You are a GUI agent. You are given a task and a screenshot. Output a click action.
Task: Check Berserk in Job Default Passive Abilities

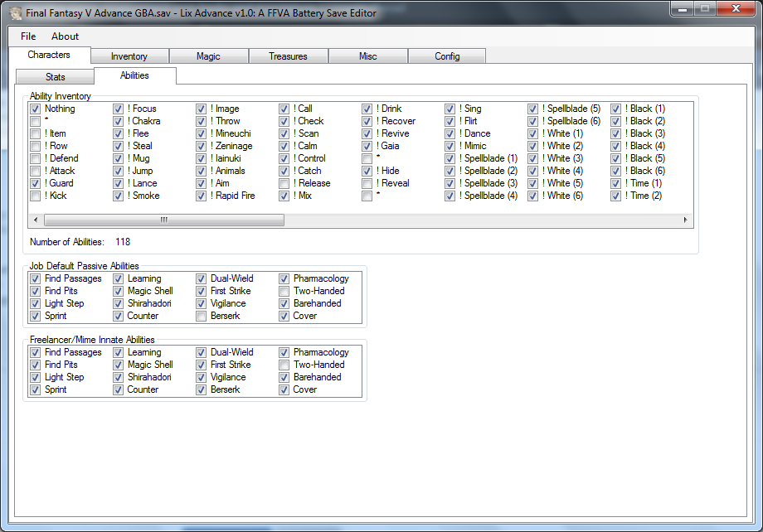(x=201, y=316)
